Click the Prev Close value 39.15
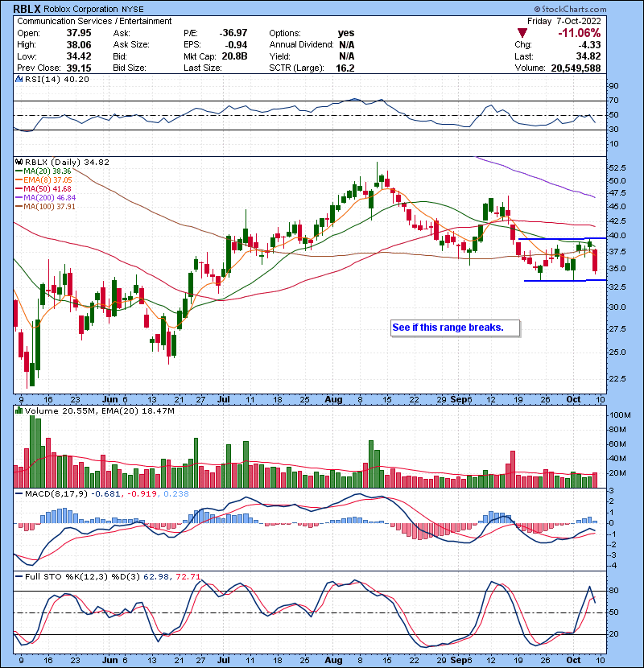The height and width of the screenshot is (668, 644). point(79,68)
